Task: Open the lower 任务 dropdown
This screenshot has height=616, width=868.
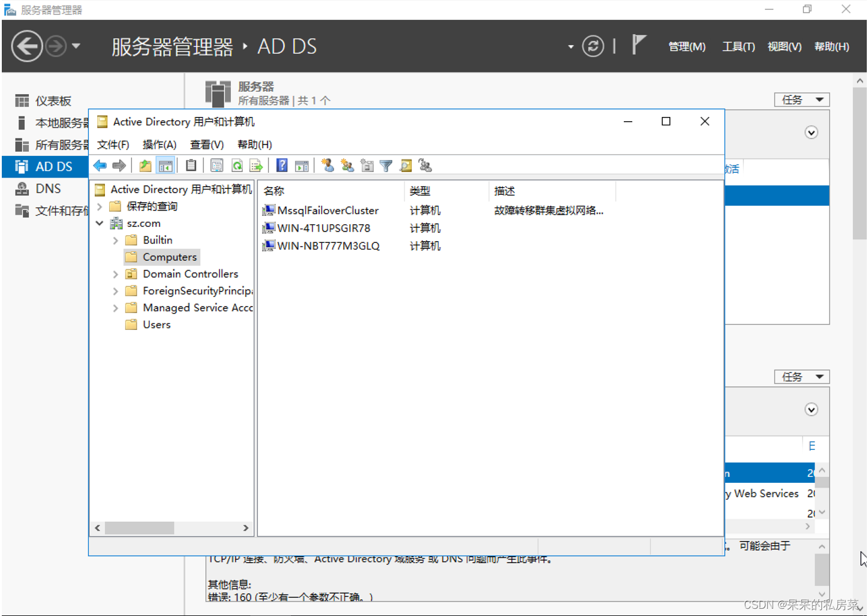Action: point(802,377)
